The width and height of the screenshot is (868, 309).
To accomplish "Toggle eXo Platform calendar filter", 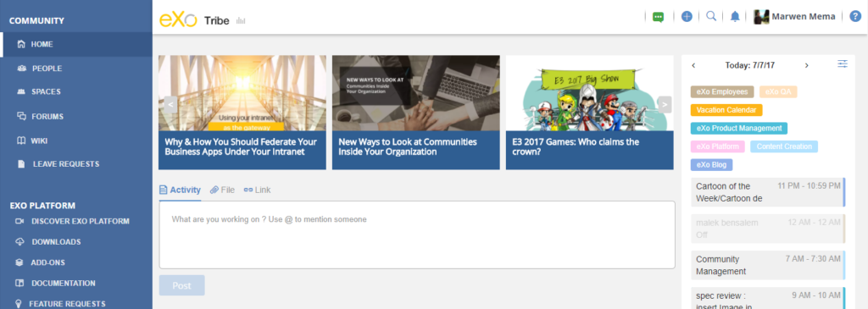I will tap(717, 146).
